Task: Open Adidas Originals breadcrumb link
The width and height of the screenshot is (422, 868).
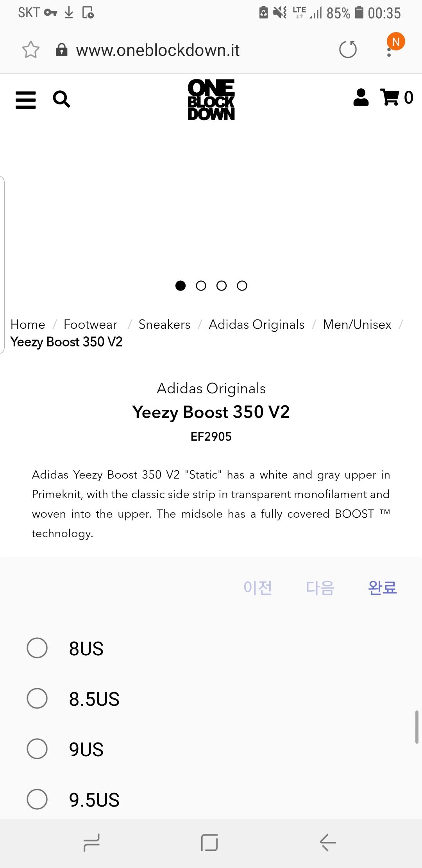Action: 256,324
